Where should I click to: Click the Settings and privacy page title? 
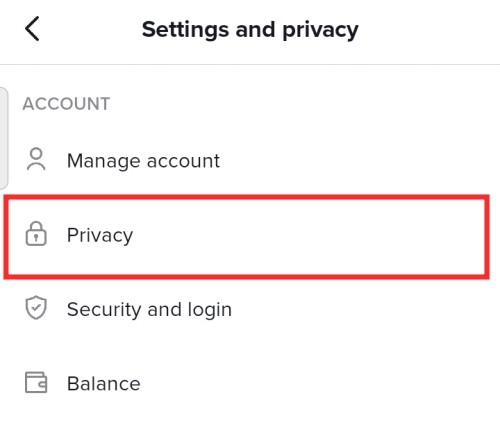[x=250, y=30]
